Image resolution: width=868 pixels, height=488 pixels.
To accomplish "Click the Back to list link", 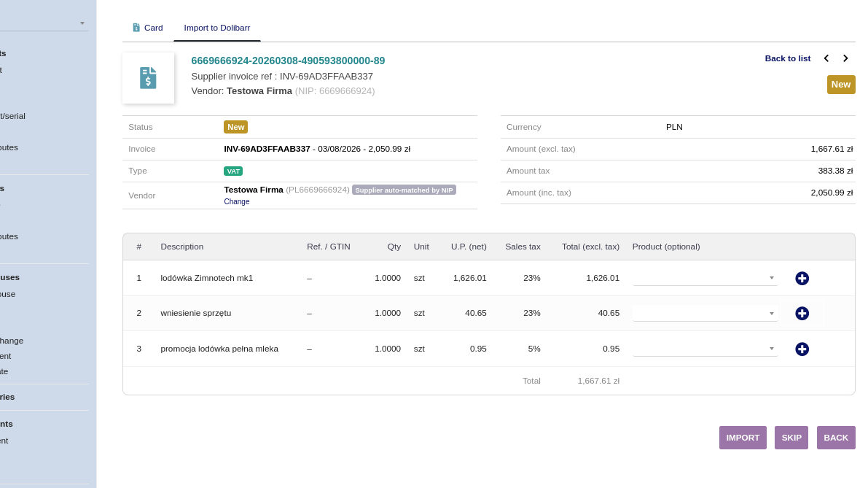I will tap(787, 58).
